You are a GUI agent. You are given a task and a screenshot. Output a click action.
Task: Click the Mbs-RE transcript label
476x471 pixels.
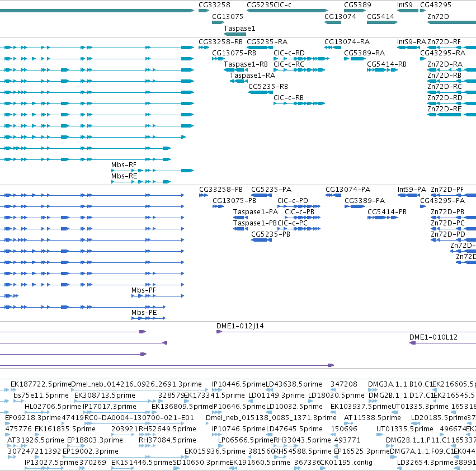coord(124,176)
